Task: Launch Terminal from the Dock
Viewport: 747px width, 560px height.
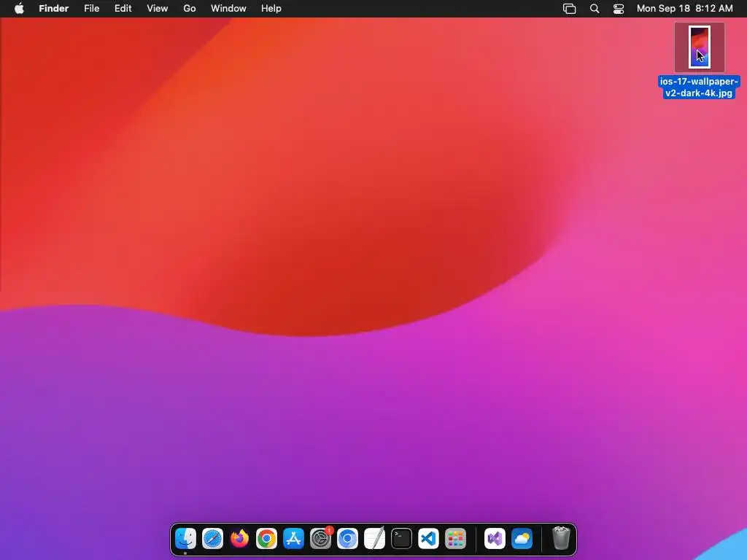Action: 402,539
